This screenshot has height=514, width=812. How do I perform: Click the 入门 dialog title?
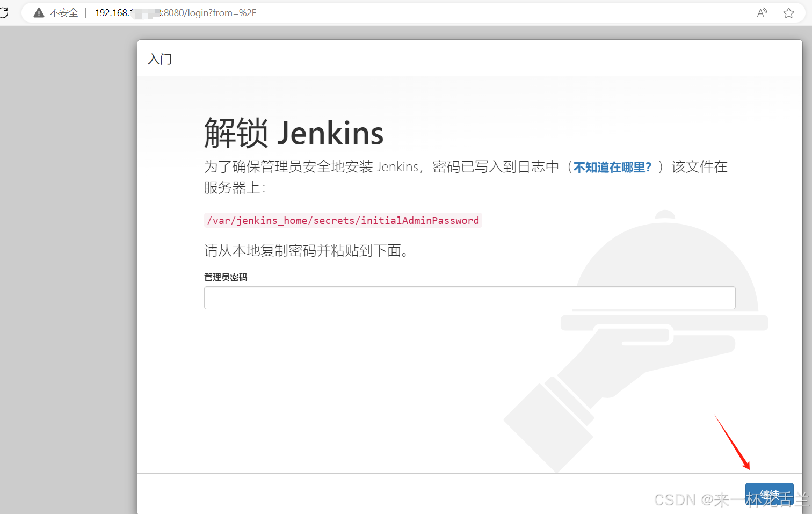[160, 59]
